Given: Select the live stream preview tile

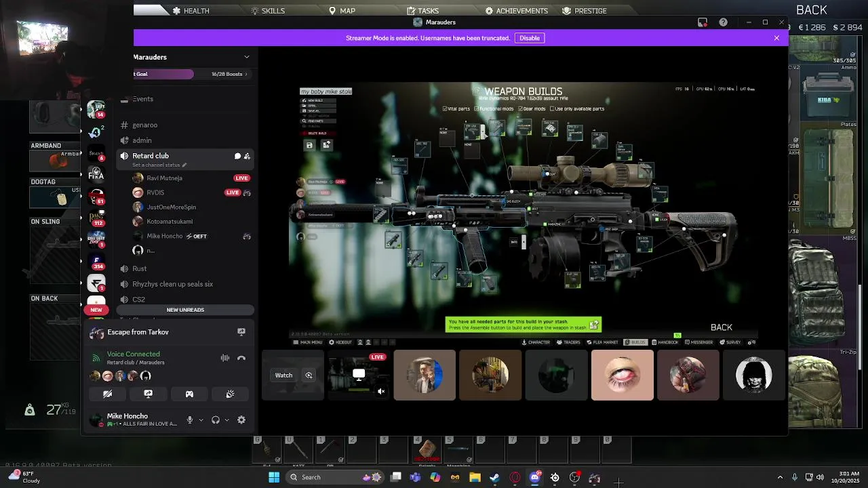Looking at the screenshot, I should [x=358, y=375].
